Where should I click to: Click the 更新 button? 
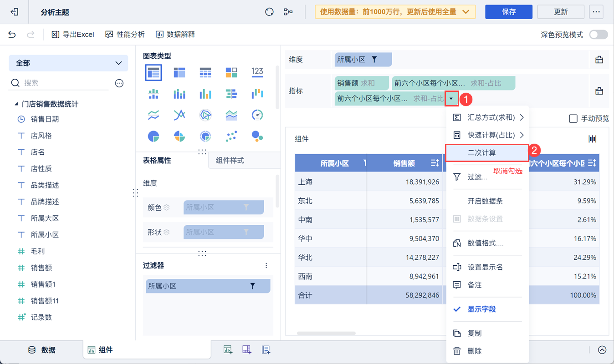click(561, 12)
